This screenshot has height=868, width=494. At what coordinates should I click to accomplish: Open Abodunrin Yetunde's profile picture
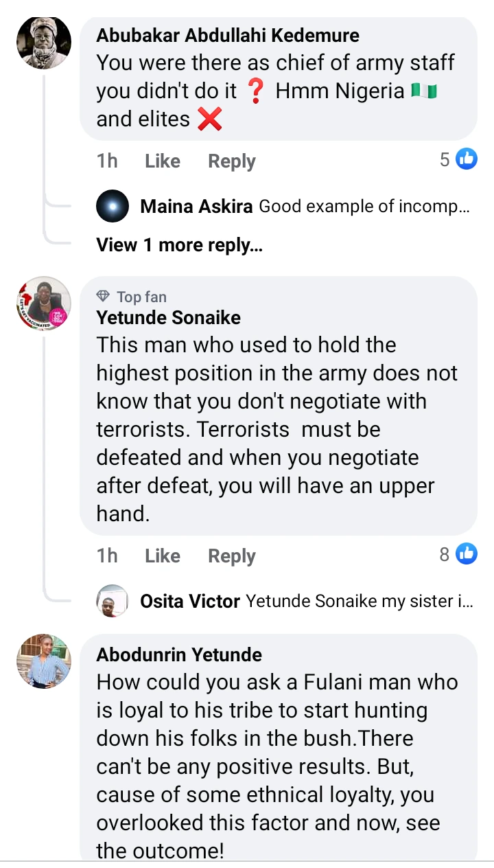tap(43, 661)
